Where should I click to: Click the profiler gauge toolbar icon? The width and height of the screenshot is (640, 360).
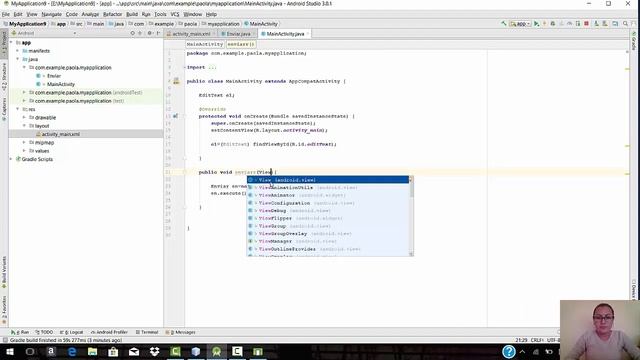point(569,24)
